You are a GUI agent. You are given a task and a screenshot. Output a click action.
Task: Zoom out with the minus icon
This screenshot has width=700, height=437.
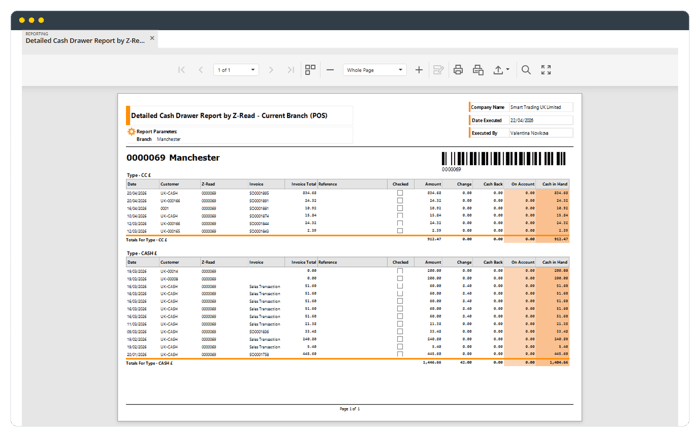point(330,70)
